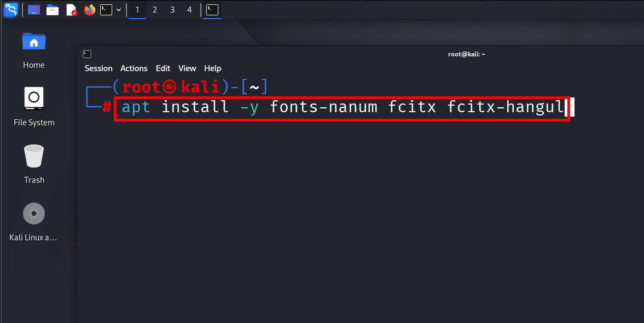Screen dimensions: 644x323
Task: Switch to workspace 1
Action: coord(137,10)
